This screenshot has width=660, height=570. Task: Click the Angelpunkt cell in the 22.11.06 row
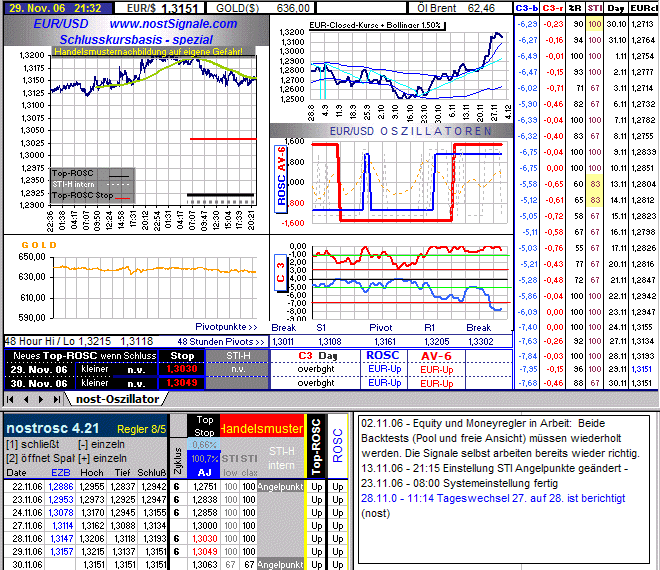tap(280, 487)
